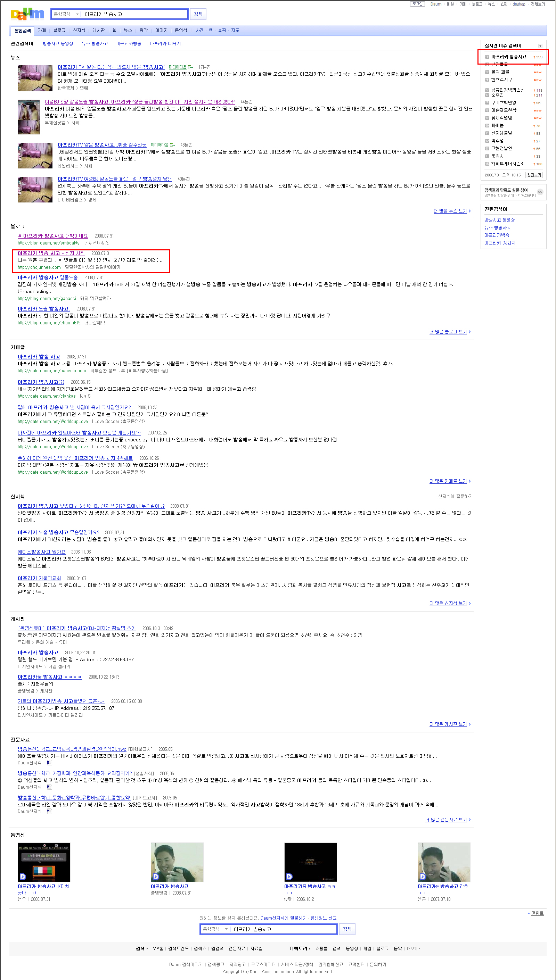Click the 몬탁 괴물 trending keyword
This screenshot has width=556, height=980.
coord(500,72)
